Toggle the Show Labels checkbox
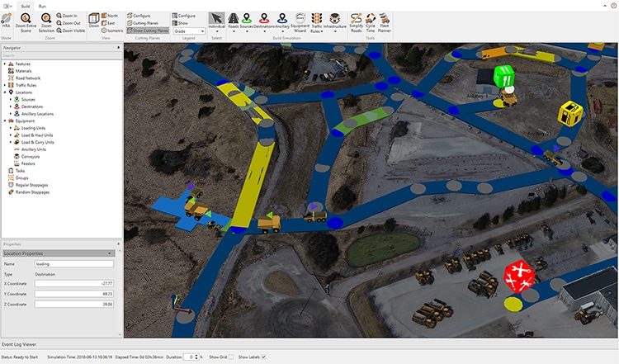Screen dimensions: 619x364 (264, 357)
